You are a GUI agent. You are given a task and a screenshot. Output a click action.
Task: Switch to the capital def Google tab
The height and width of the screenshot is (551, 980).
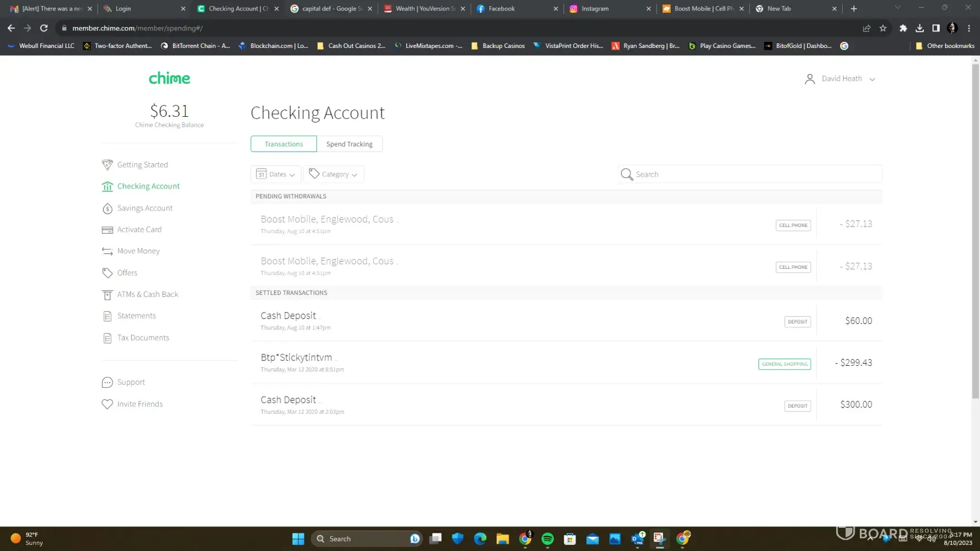[331, 9]
